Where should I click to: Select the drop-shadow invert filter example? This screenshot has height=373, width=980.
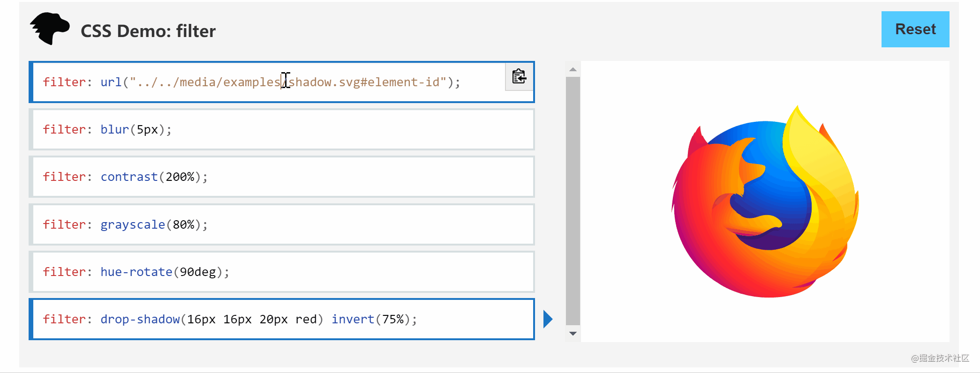point(282,319)
